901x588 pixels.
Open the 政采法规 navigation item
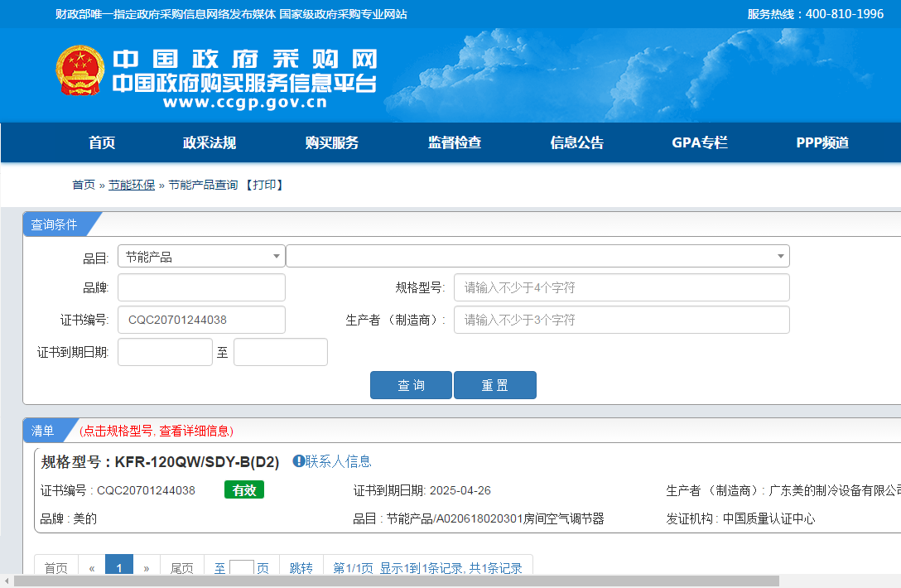[210, 142]
